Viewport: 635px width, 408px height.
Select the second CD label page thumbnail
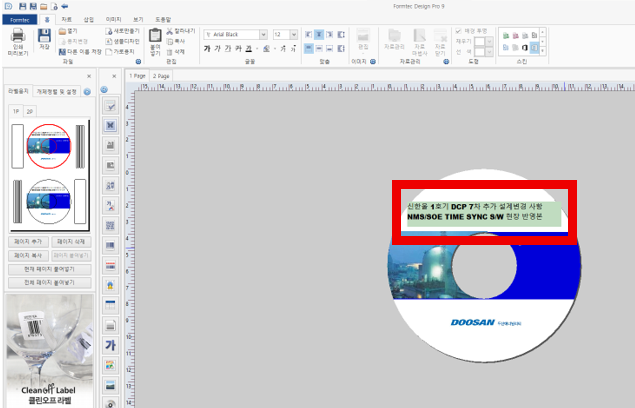pos(49,202)
